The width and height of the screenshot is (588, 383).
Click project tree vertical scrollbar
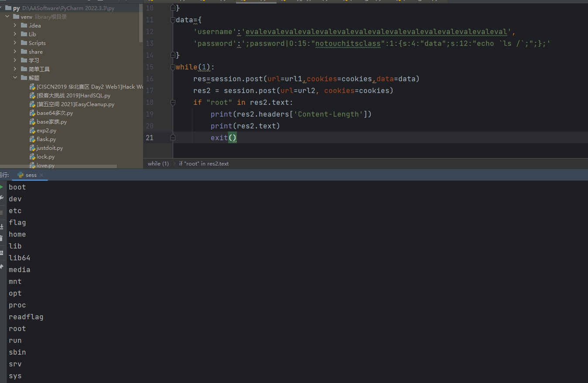pos(141,24)
